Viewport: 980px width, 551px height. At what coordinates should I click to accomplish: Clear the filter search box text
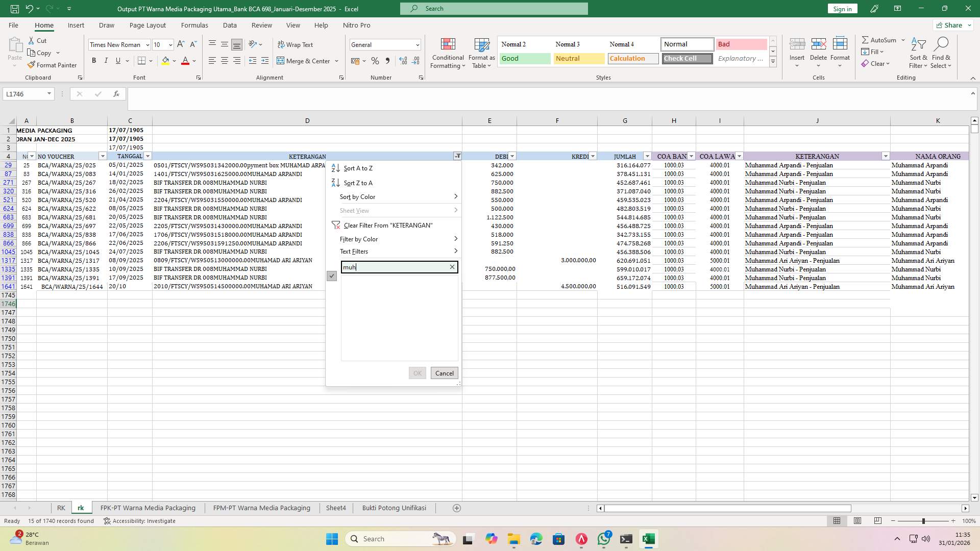451,267
